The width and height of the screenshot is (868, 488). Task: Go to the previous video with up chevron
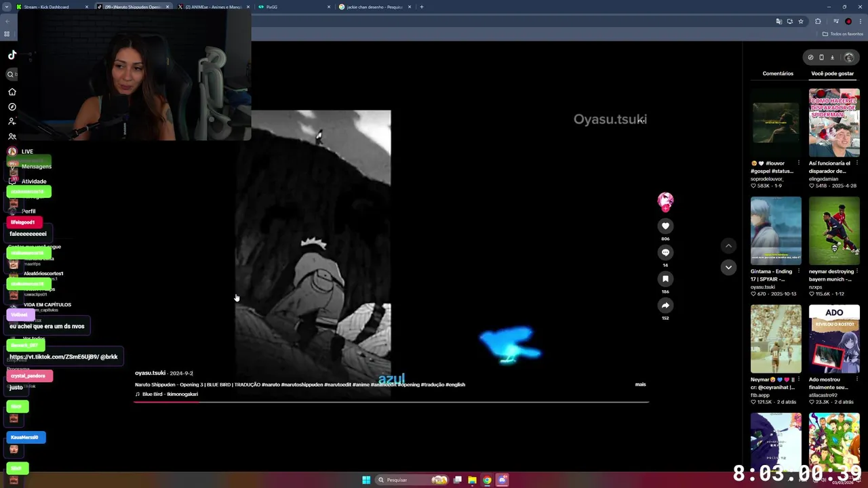click(728, 246)
